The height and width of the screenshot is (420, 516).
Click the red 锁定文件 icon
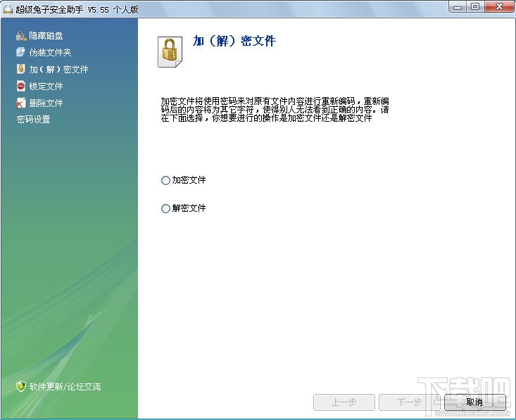(x=20, y=86)
